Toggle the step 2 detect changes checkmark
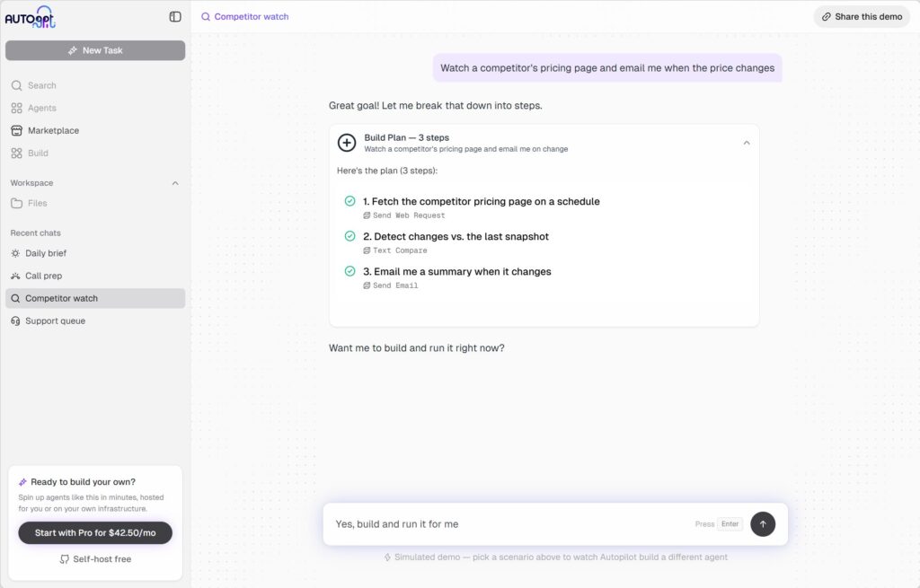 [x=349, y=236]
